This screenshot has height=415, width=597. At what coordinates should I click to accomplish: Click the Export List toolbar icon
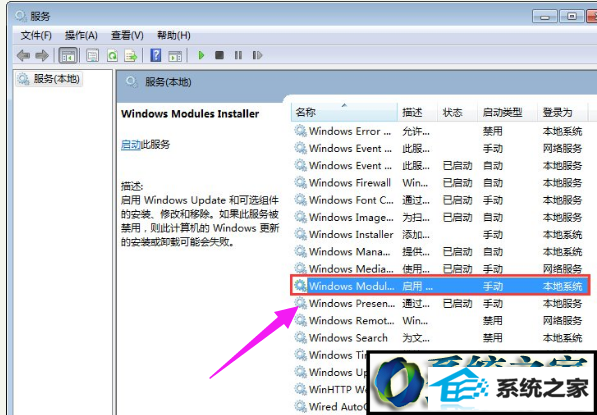(x=131, y=56)
